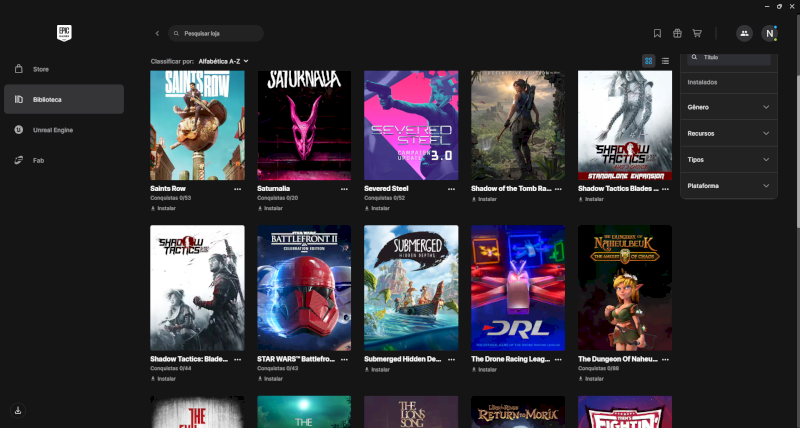This screenshot has height=428, width=800.
Task: Open more options for Severed Steel
Action: pyautogui.click(x=451, y=189)
